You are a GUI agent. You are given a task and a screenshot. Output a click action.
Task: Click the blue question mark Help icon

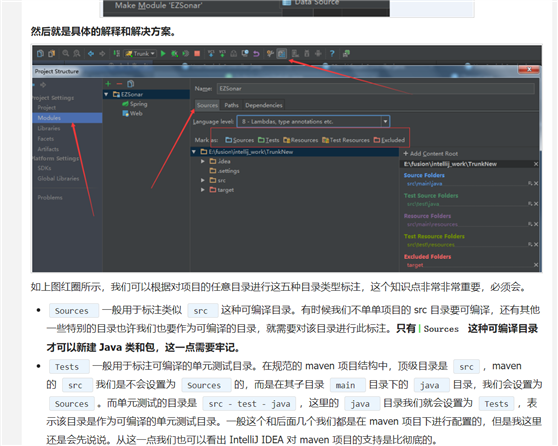tap(332, 53)
